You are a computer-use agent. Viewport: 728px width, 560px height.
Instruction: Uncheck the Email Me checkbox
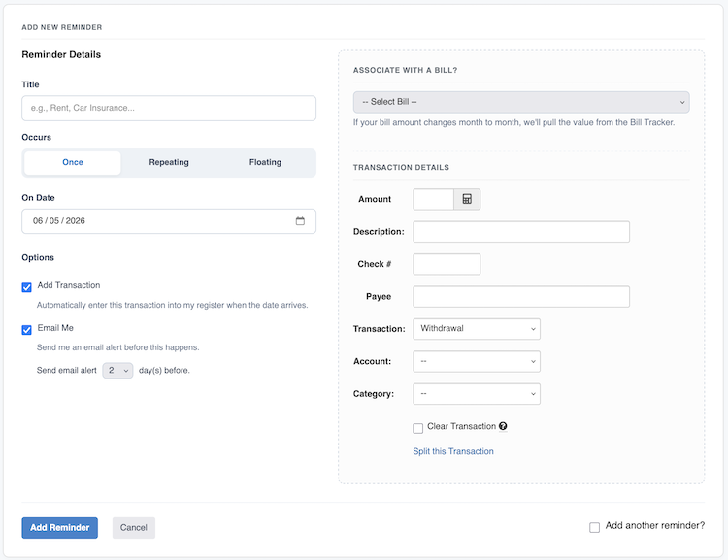tap(27, 330)
